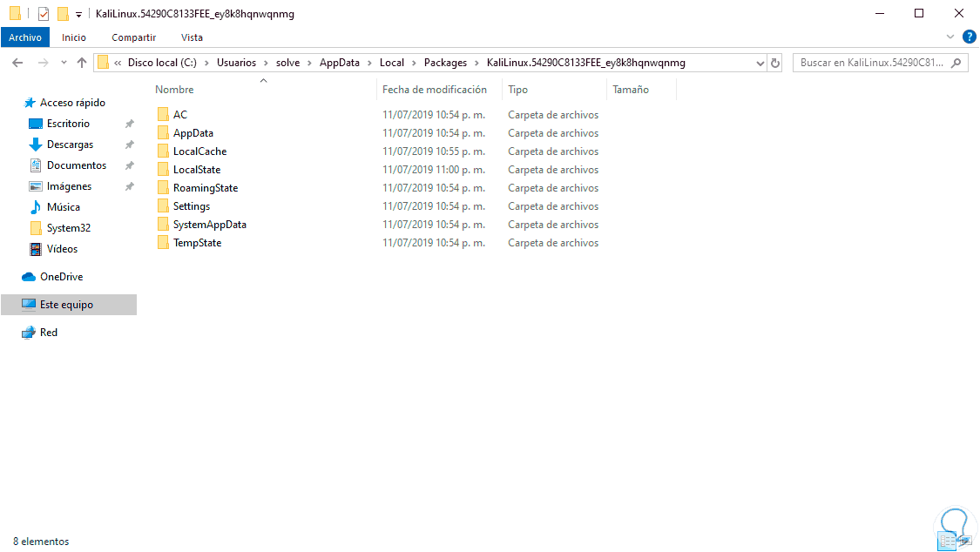The width and height of the screenshot is (980, 552).
Task: Open the Quick Access Toolbar customize arrow
Action: (78, 14)
